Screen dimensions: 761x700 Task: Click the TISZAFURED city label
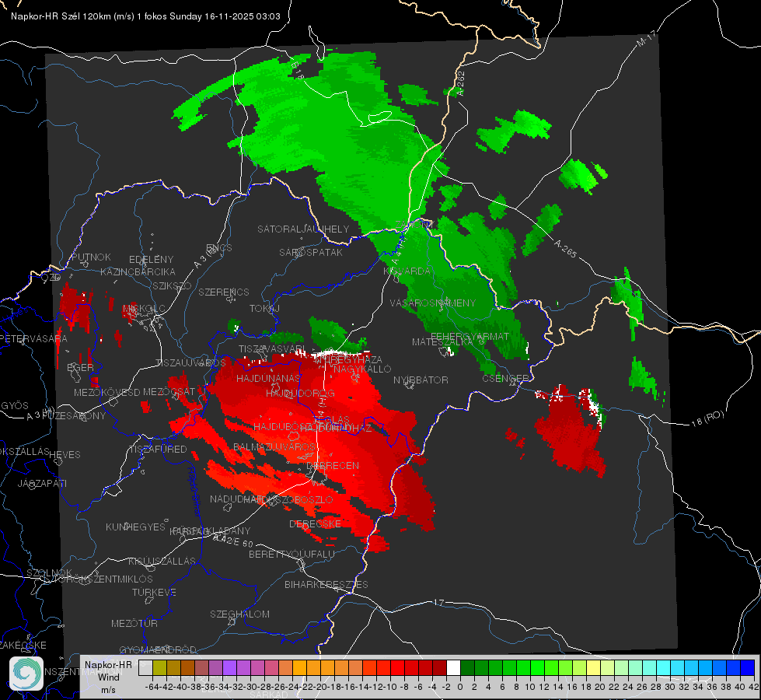tap(158, 449)
